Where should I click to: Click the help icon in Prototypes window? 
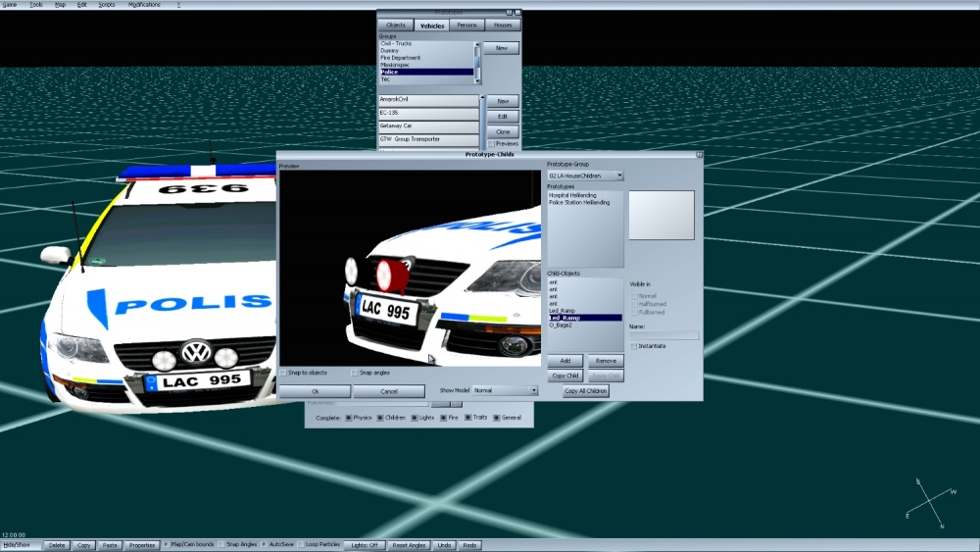[510, 13]
